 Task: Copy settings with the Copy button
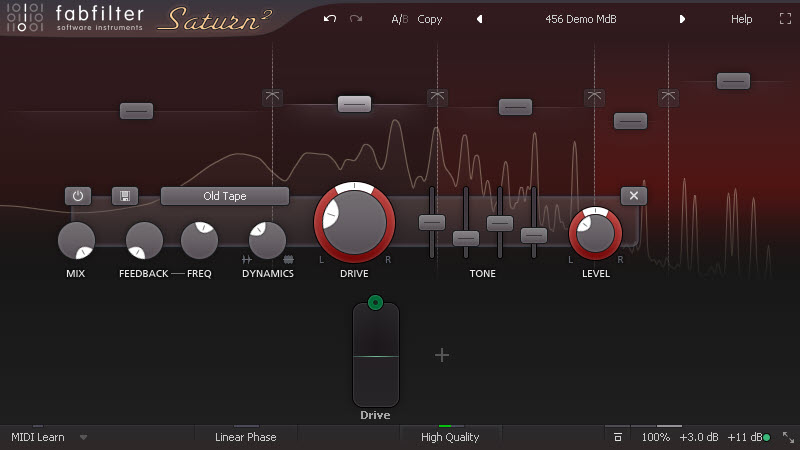pos(430,19)
